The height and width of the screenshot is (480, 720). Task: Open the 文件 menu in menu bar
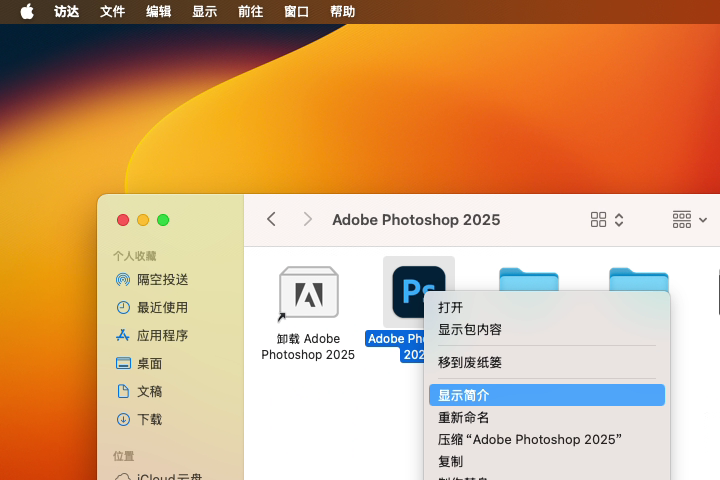tap(112, 11)
